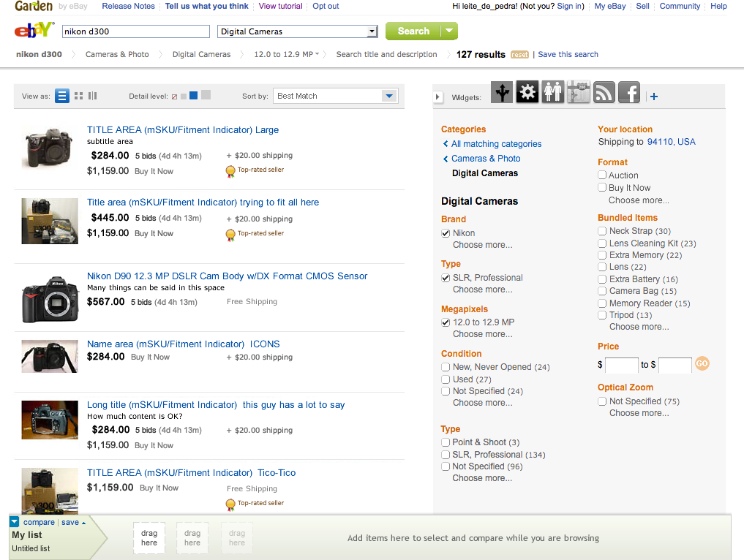Open the Sort by Best Match dropdown
This screenshot has height=560, width=744.
[336, 96]
